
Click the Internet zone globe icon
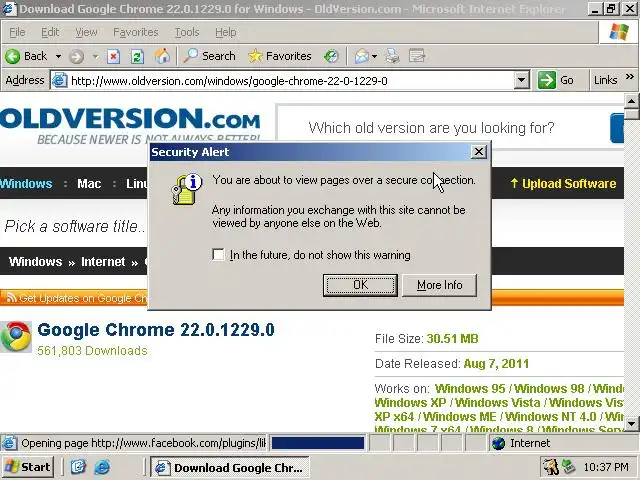[x=498, y=443]
